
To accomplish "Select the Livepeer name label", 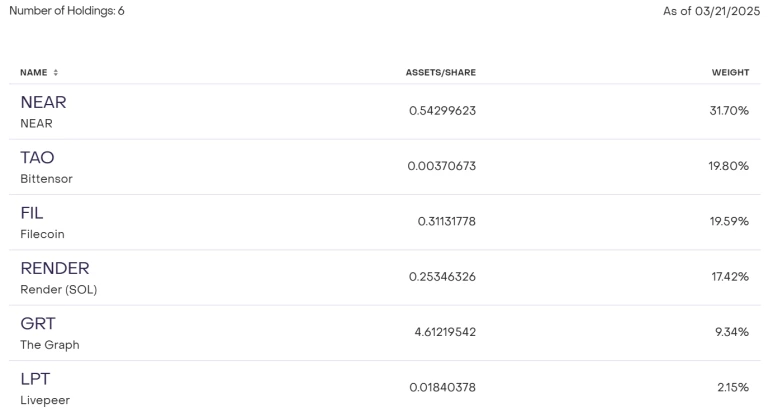I will coord(45,400).
